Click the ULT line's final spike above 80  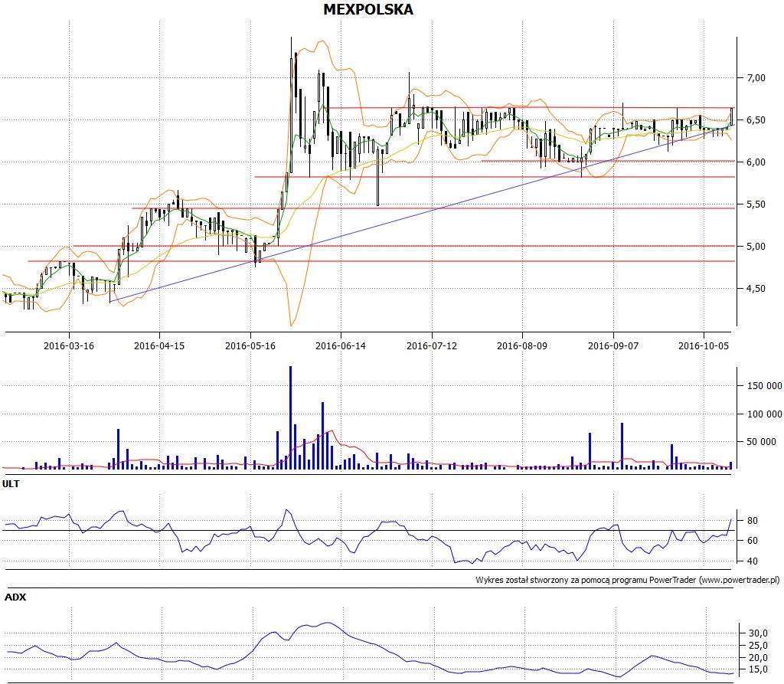click(730, 522)
